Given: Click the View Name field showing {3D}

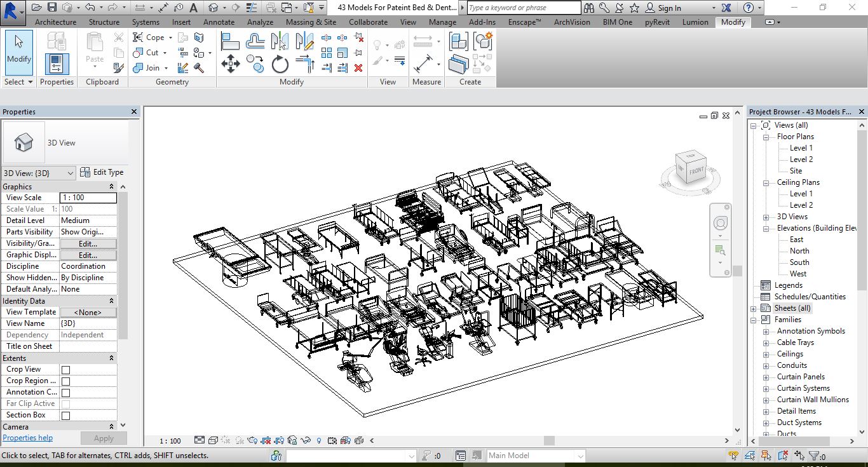Looking at the screenshot, I should 88,323.
